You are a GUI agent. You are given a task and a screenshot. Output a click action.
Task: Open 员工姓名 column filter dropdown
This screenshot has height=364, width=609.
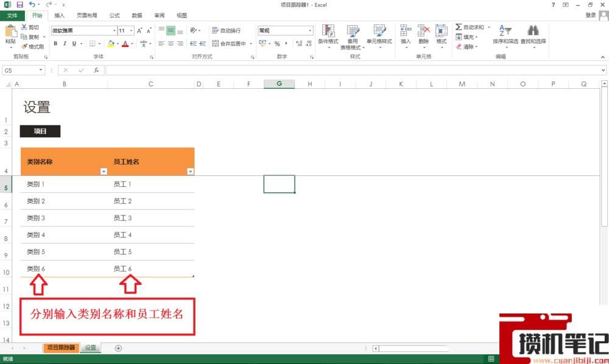190,171
